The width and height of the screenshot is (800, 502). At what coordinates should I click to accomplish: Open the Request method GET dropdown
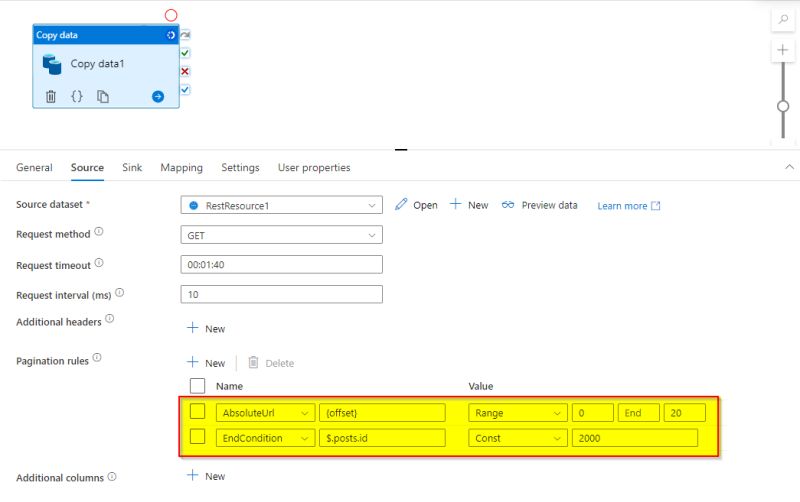tap(282, 235)
